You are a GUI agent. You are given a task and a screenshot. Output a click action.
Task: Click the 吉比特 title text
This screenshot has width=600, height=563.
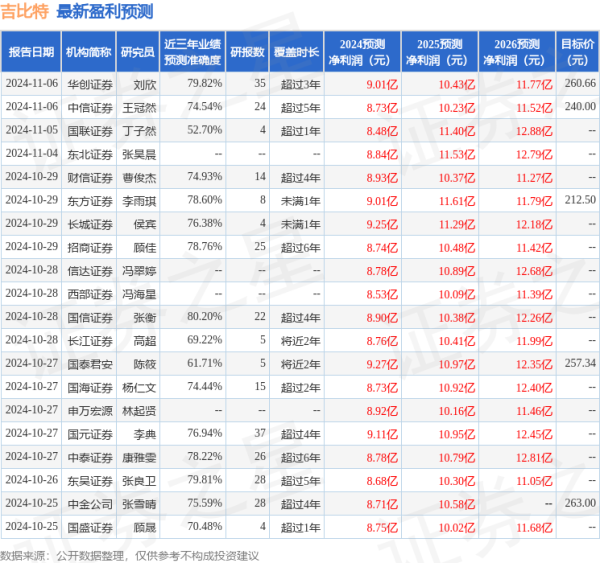pos(25,11)
